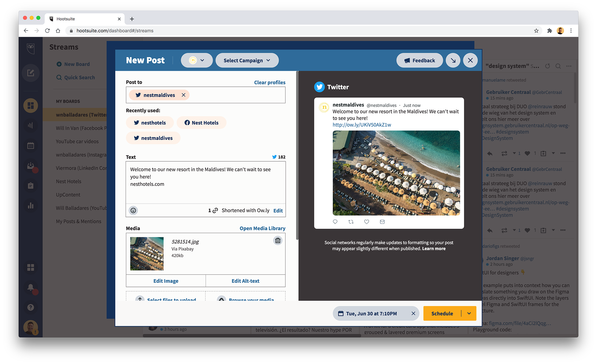The image size is (597, 364).
Task: Open the Notifications bell icon
Action: pos(31,288)
